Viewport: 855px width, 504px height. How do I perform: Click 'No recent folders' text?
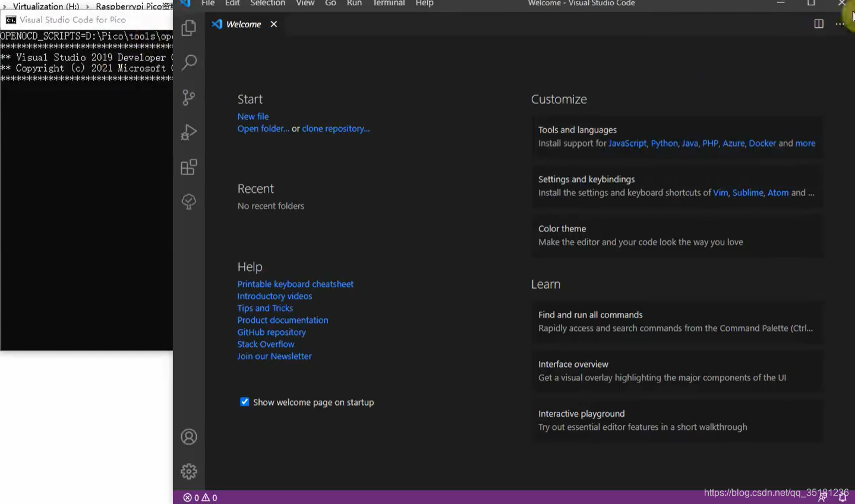click(x=271, y=205)
